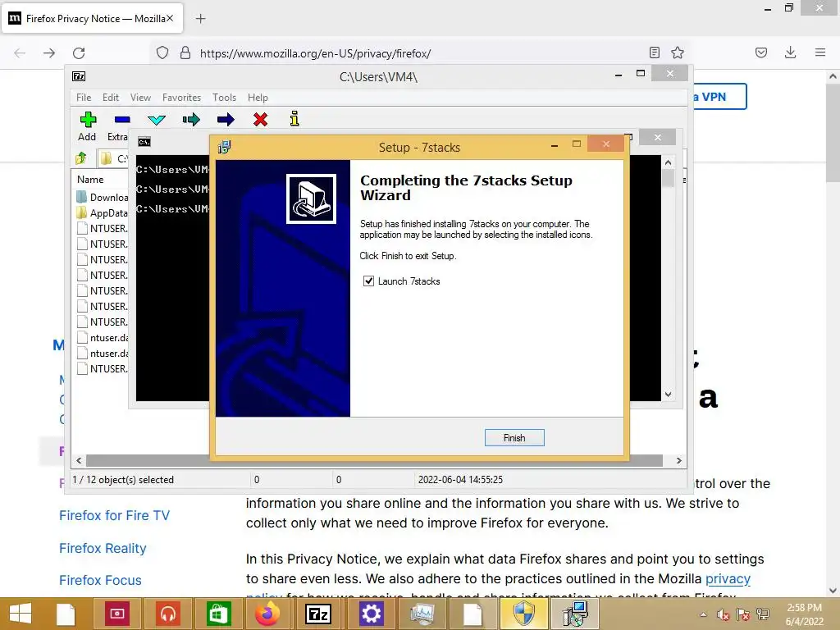Viewport: 840px width, 630px height.
Task: Click the 7-Zip horizontal scrollbar right arrow
Action: tap(678, 460)
